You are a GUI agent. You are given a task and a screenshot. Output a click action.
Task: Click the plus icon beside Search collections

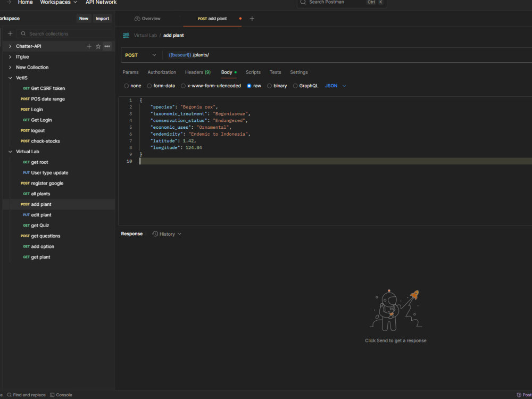(x=10, y=34)
